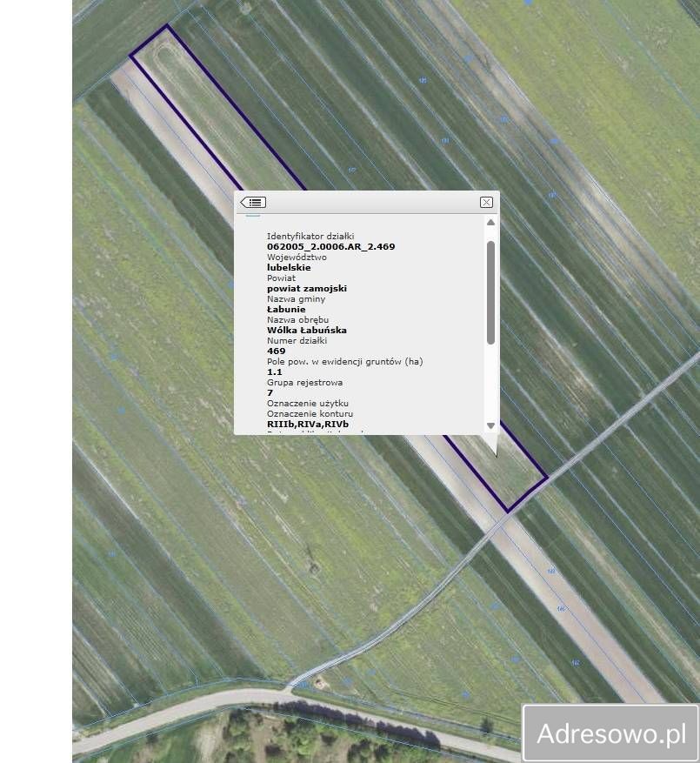Click the 'Grupa rejestrowa' label
This screenshot has height=763, width=700.
click(x=304, y=383)
